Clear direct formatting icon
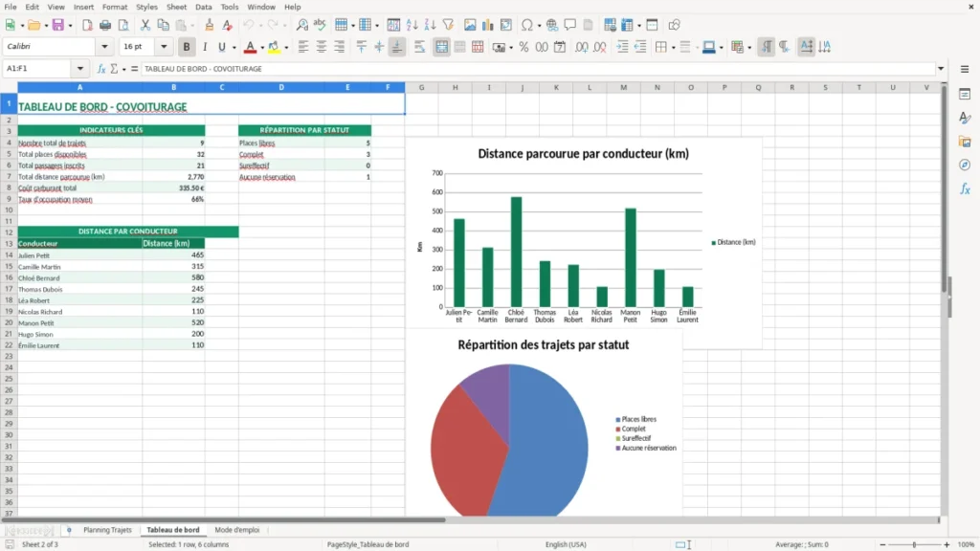This screenshot has height=551, width=980. [x=228, y=25]
